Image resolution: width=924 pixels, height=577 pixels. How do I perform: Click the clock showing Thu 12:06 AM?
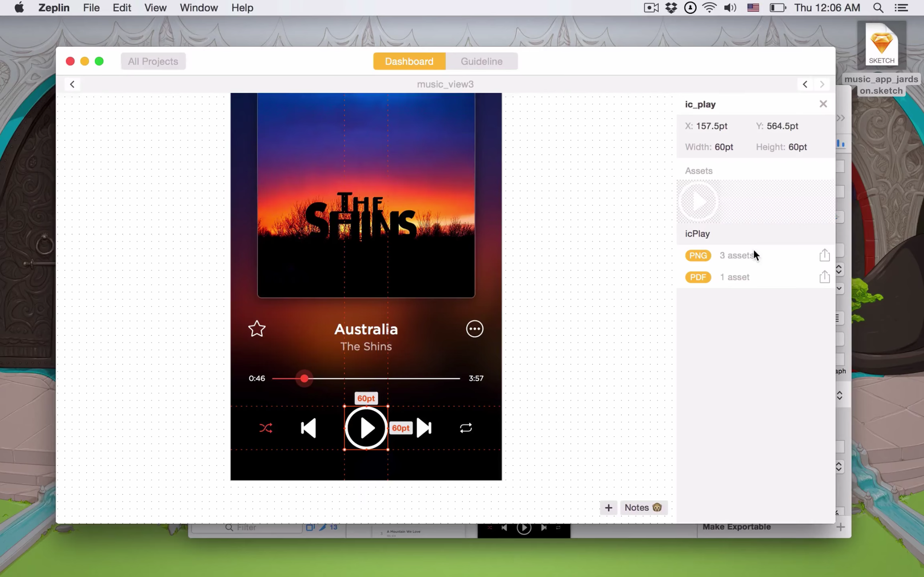tap(827, 8)
